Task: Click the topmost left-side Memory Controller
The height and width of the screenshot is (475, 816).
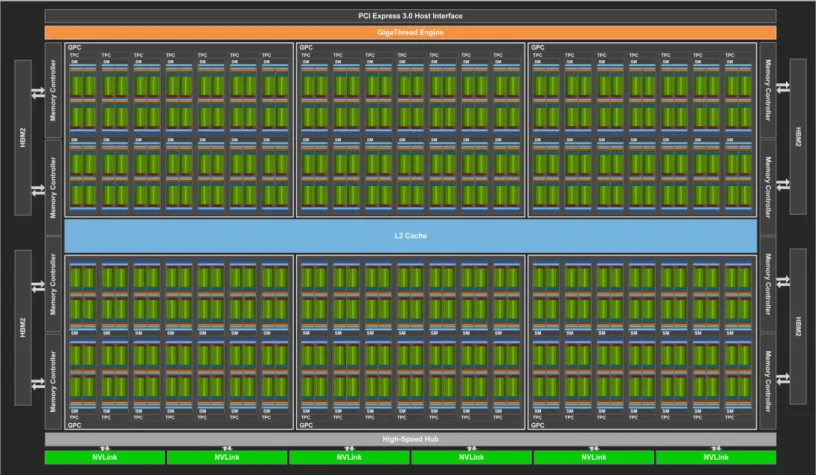Action: pyautogui.click(x=53, y=90)
